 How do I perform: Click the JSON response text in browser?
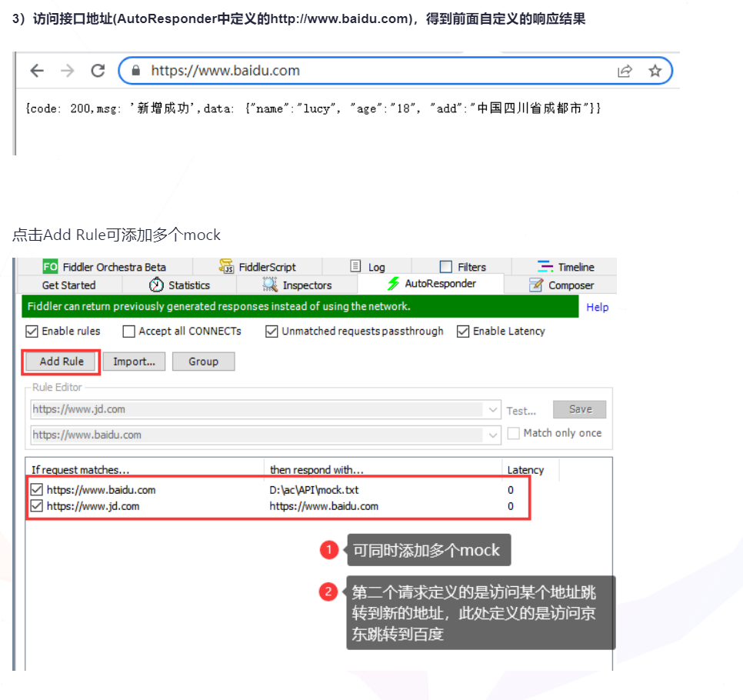click(x=313, y=108)
